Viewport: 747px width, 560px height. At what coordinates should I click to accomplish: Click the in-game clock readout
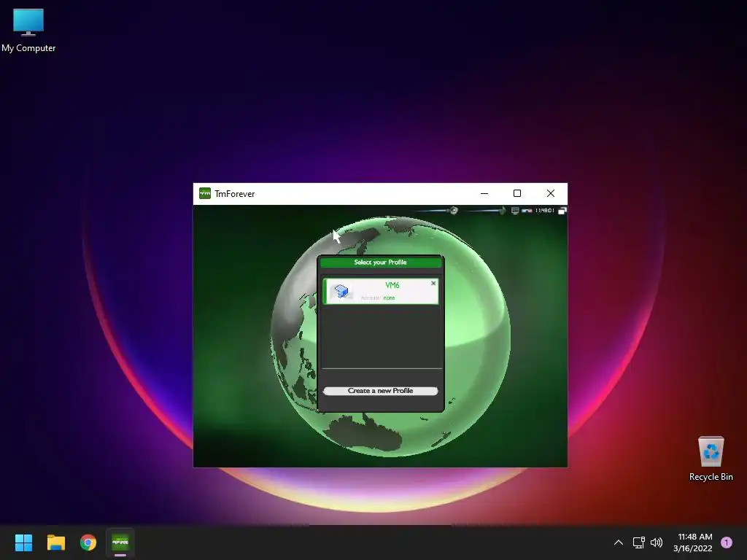click(544, 211)
